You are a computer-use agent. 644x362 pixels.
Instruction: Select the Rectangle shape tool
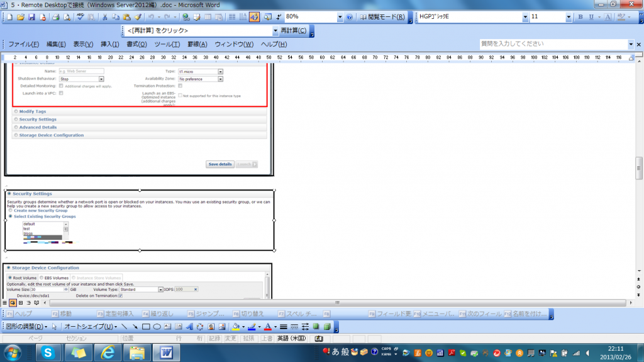[146, 327]
